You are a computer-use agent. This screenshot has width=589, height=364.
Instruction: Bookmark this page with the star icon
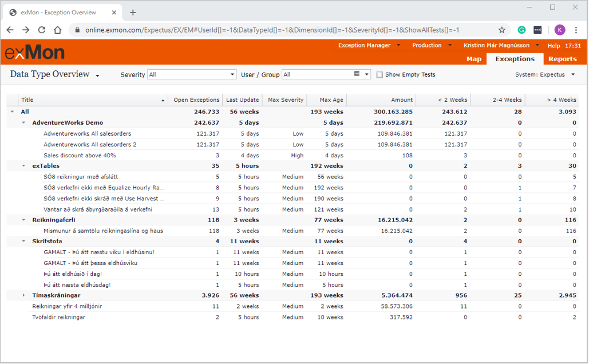(502, 30)
